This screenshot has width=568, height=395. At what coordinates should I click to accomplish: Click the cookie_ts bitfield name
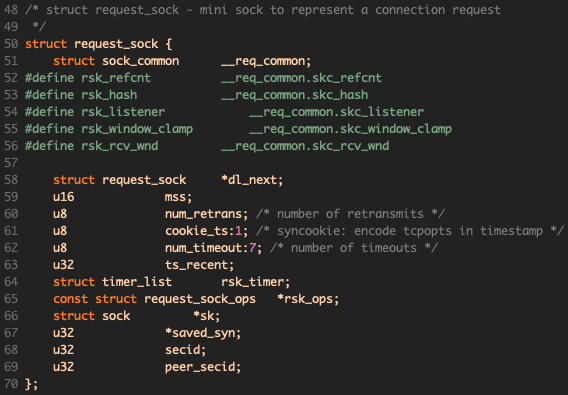200,231
